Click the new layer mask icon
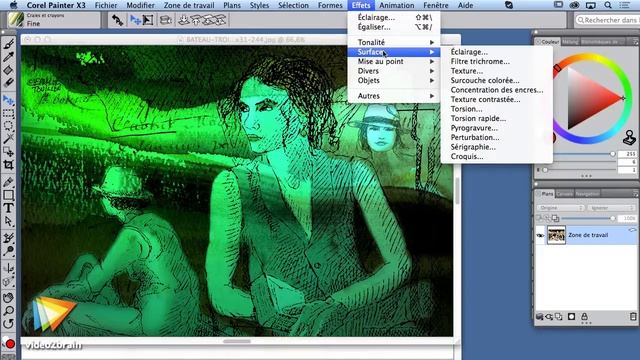Viewport: 640px width, 360px height. click(x=571, y=317)
